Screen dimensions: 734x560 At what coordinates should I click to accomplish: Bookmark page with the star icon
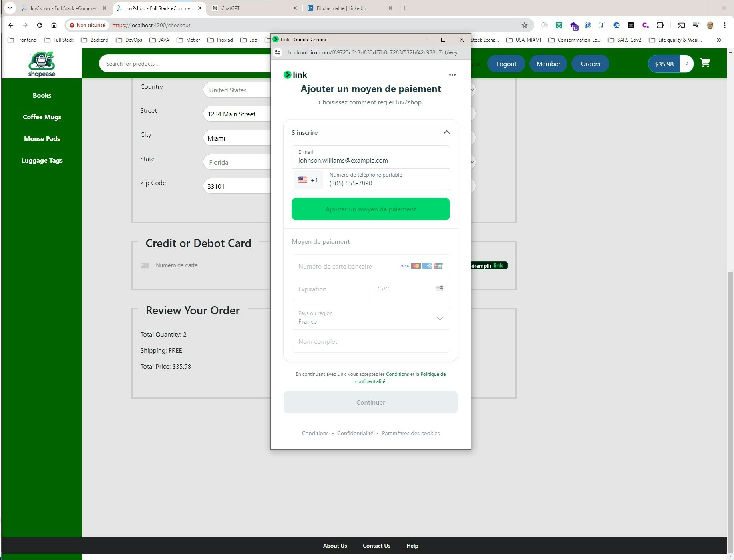[x=524, y=25]
